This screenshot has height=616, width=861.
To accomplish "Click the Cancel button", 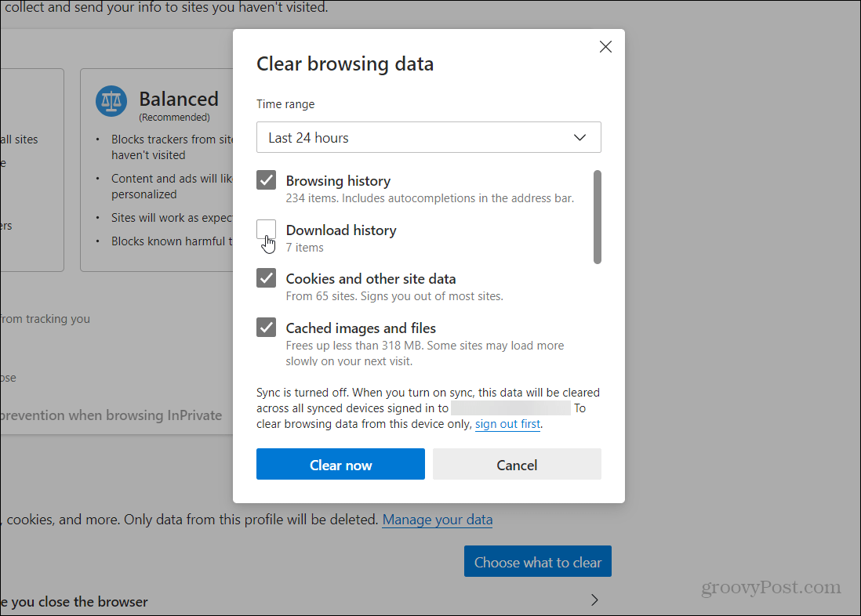I will tap(517, 464).
